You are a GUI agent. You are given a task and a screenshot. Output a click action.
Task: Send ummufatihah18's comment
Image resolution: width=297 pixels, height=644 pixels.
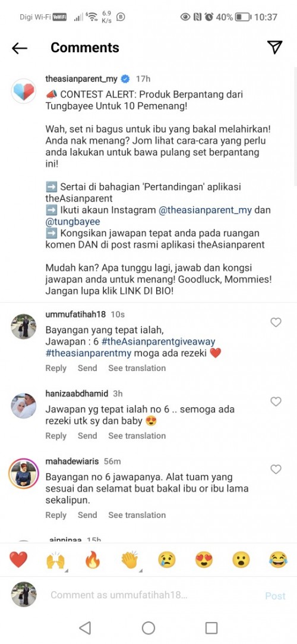[x=87, y=368]
